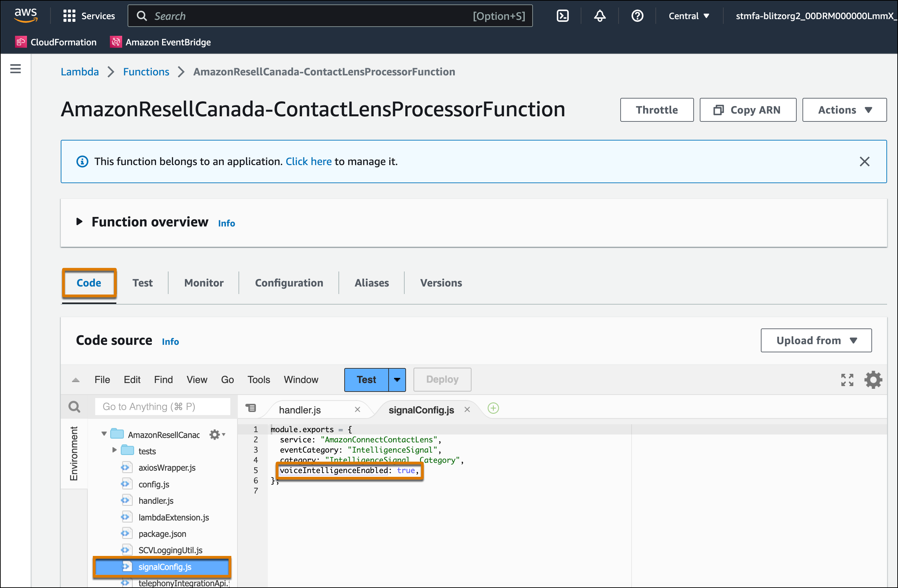Image resolution: width=898 pixels, height=588 pixels.
Task: Switch to the Test tab
Action: coord(142,283)
